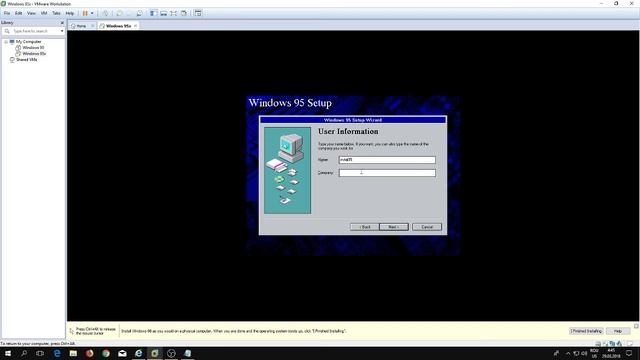Click the console view toolbar icon
This screenshot has height=360, width=640.
[198, 13]
